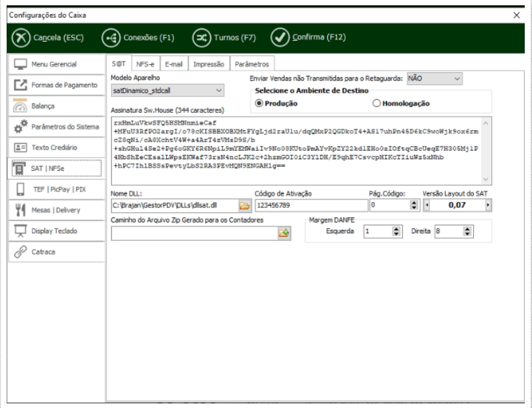Image resolution: width=532 pixels, height=408 pixels.
Task: Click folder icon for Zip file path
Action: [284, 232]
